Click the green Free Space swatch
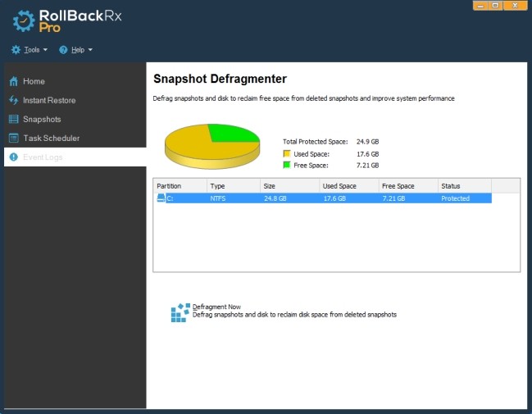This screenshot has height=414, width=532. [287, 165]
